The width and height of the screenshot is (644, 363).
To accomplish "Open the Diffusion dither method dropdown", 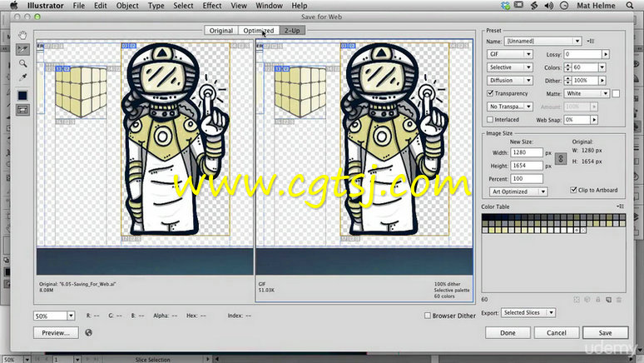I will tap(510, 80).
